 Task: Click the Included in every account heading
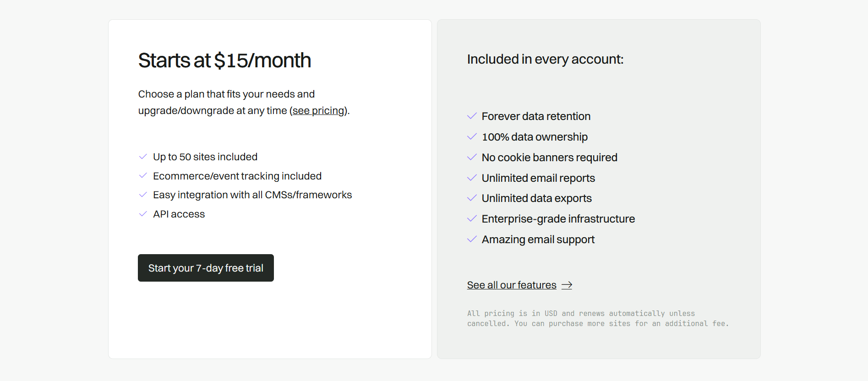(x=545, y=59)
